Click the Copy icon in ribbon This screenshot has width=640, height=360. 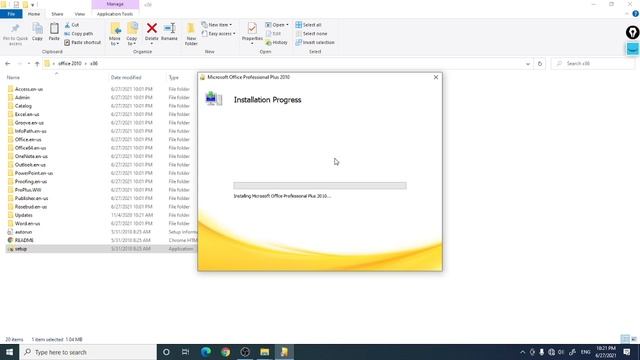[37, 29]
